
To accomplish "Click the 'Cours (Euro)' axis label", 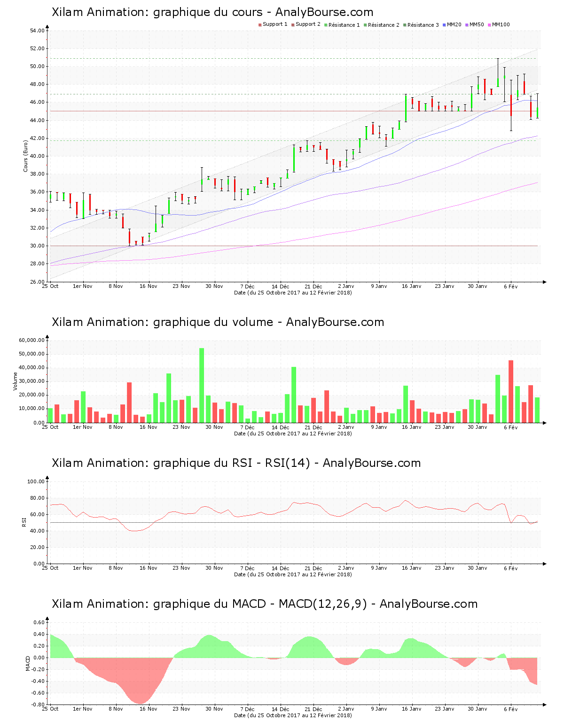I will 26,156.
